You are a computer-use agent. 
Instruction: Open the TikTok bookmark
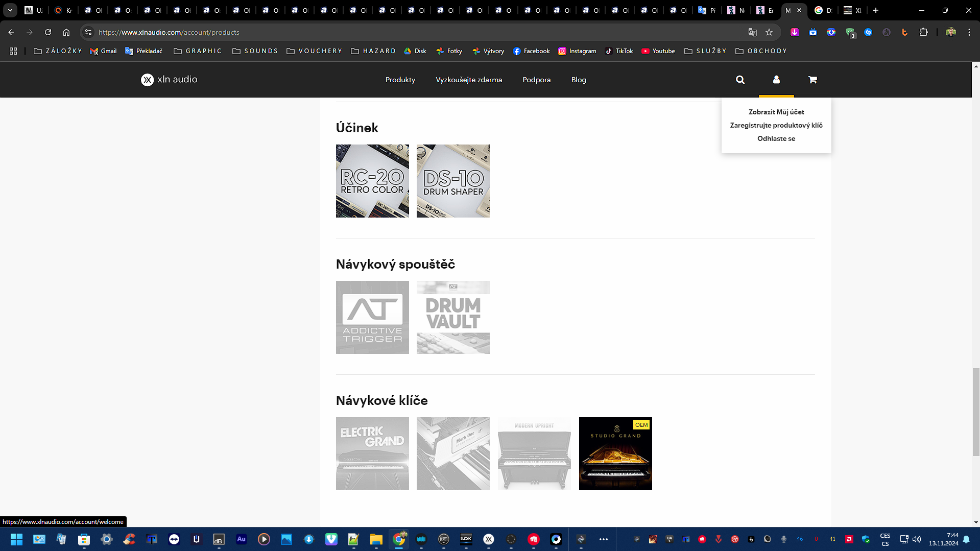[x=619, y=51]
